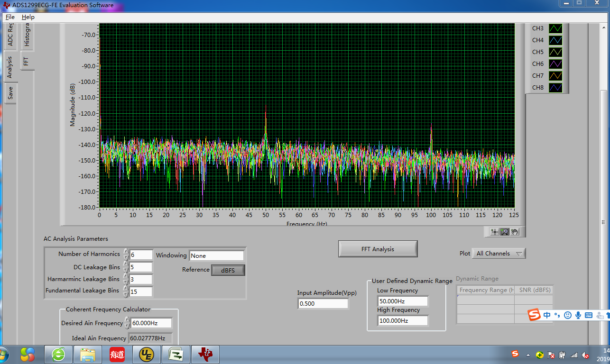Select the crosshair cursor tool on graph palette

(x=495, y=232)
